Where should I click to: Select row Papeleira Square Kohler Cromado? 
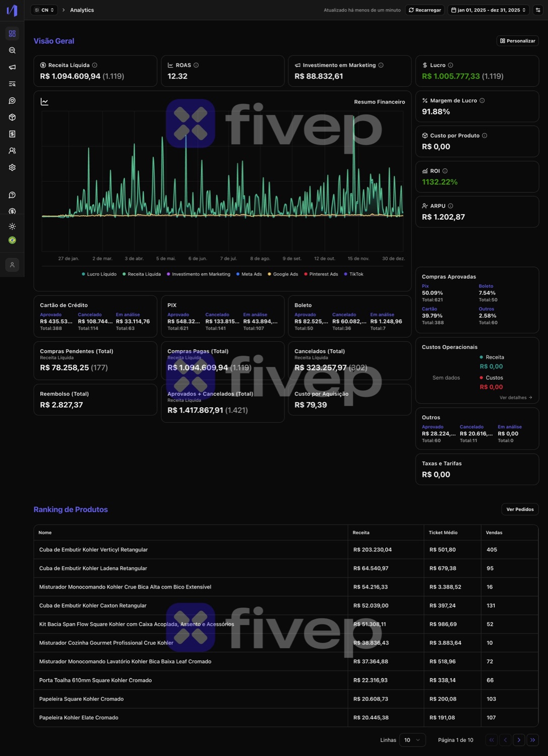click(286, 699)
